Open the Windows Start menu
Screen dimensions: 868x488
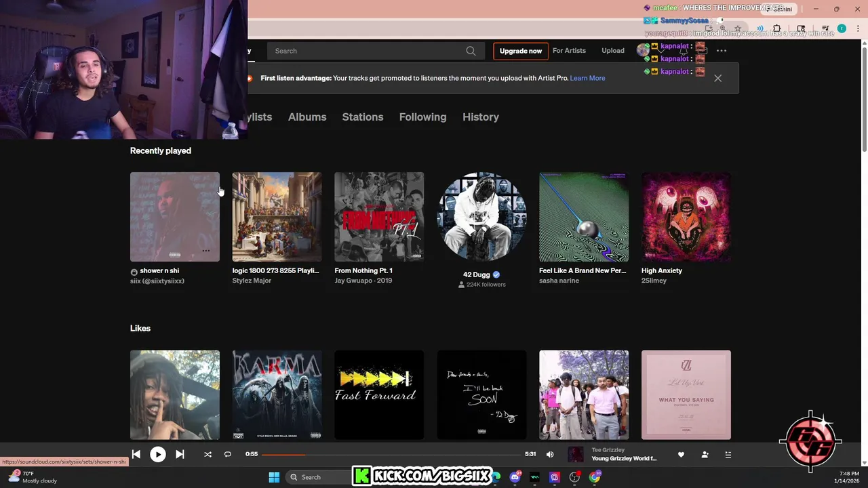coord(274,477)
